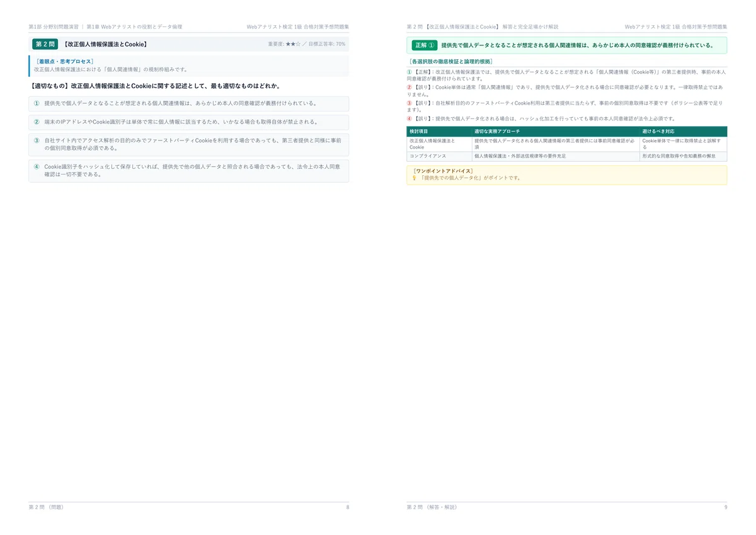Click the hint line 改正個人情報保護法における「個人関連情報」の規制枠組みです

coord(111,69)
